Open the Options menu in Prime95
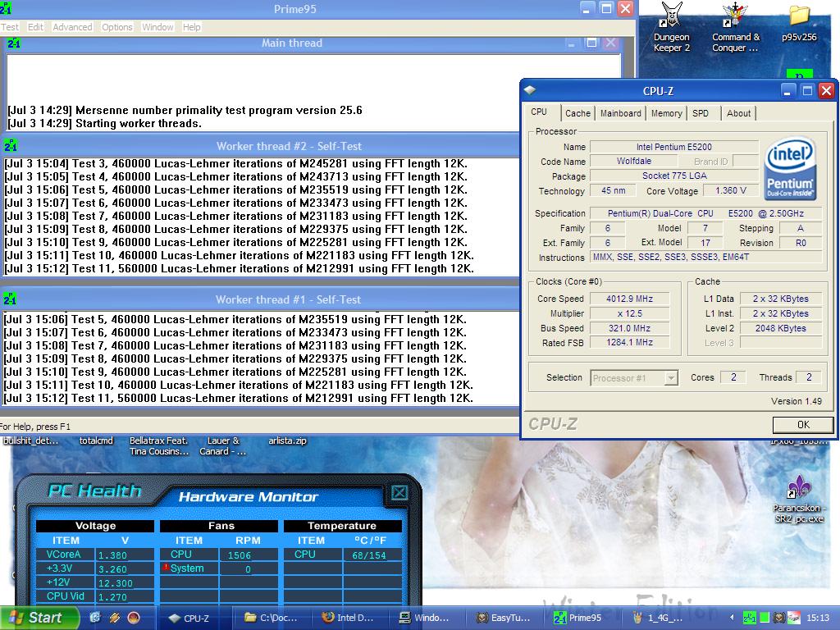Image resolution: width=840 pixels, height=630 pixels. tap(116, 27)
